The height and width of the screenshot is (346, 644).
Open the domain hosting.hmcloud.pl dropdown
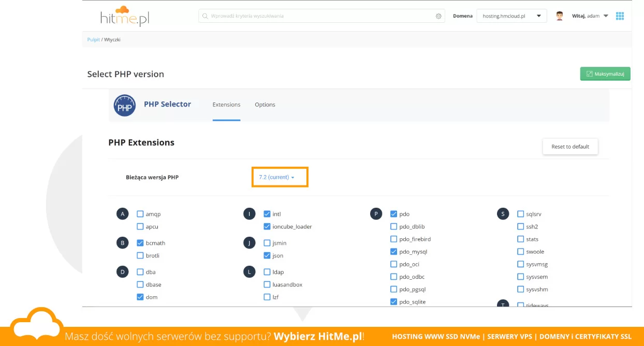tap(511, 16)
